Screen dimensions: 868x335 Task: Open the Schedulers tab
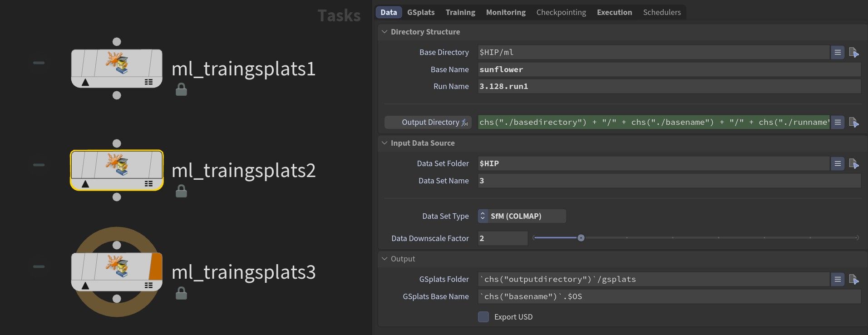[x=662, y=12]
